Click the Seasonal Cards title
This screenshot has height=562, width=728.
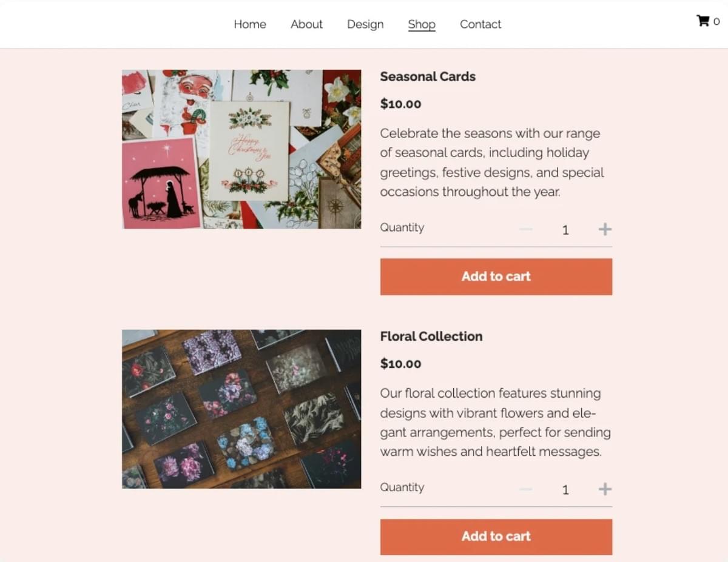(x=428, y=76)
